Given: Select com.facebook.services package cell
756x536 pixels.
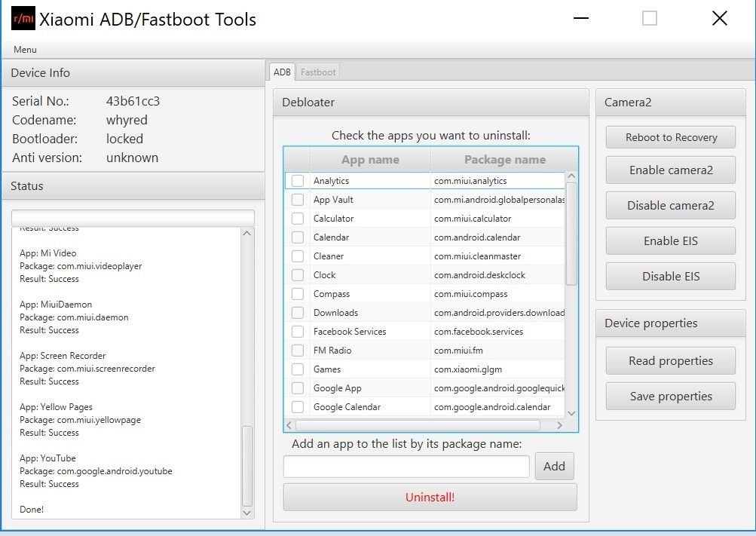Looking at the screenshot, I should point(497,331).
